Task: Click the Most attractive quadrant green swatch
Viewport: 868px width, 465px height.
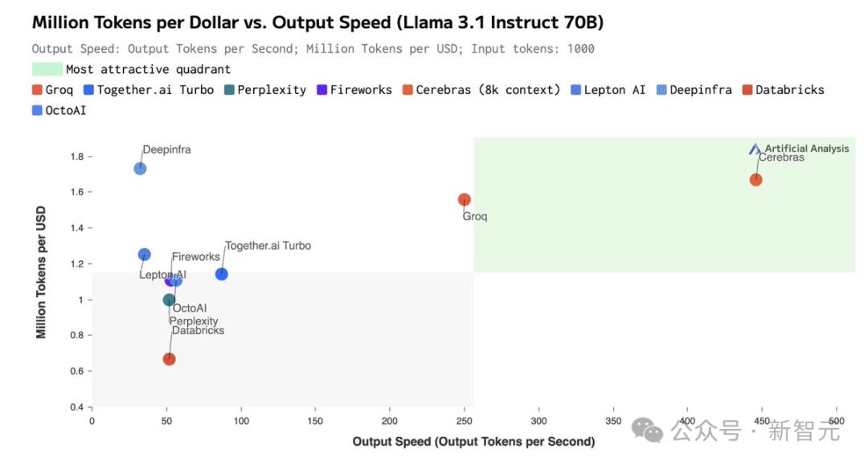Action: (x=47, y=69)
